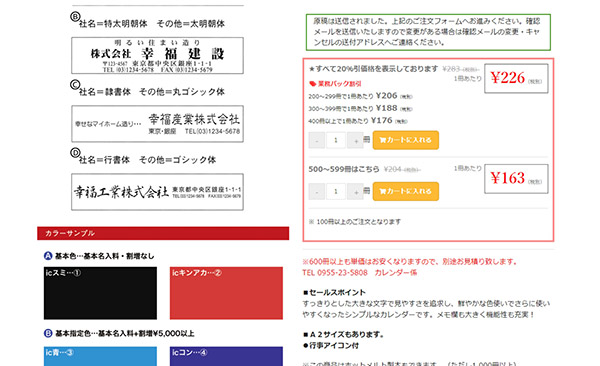Click the ¥163 price box

pyautogui.click(x=516, y=179)
